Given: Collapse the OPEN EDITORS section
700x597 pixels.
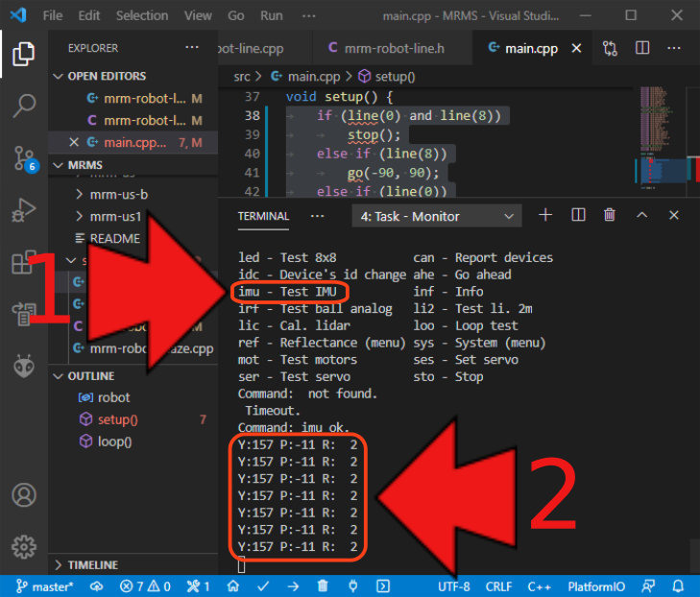Looking at the screenshot, I should coord(107,76).
